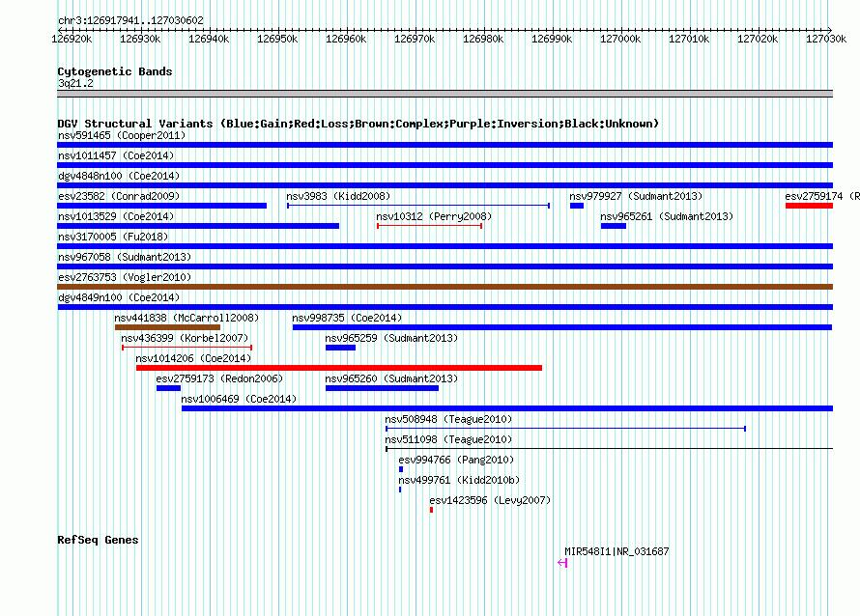The width and height of the screenshot is (860, 616).
Task: Select esv1423596 (Levy2007) label
Action: point(490,500)
